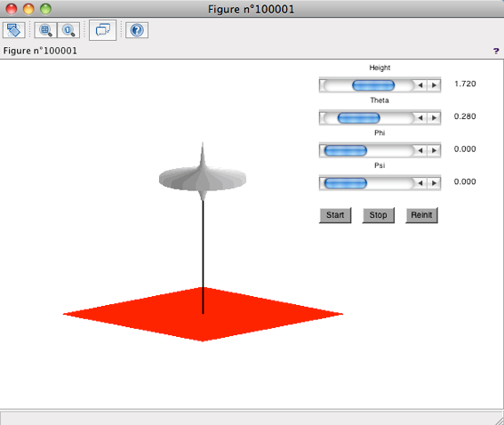504x425 pixels.
Task: Click the Theta slider thumb
Action: 359,118
